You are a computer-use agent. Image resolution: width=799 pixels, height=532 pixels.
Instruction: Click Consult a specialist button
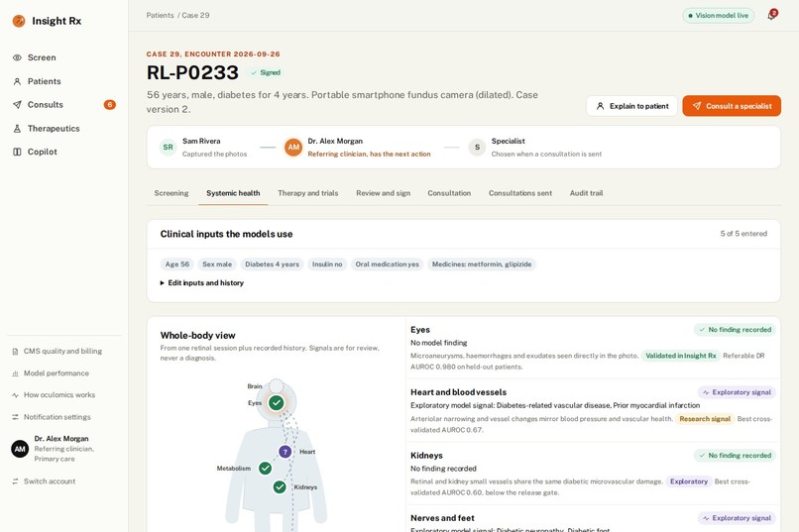pyautogui.click(x=732, y=106)
